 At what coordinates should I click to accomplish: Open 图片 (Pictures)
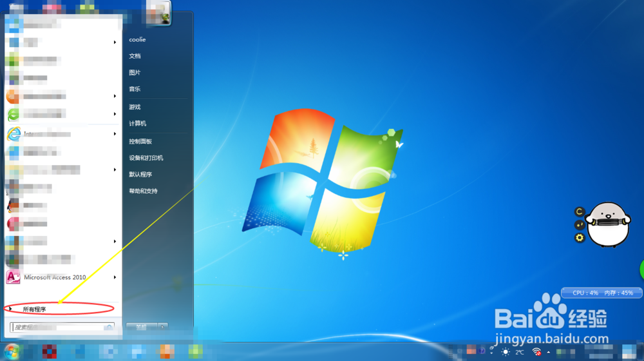pyautogui.click(x=135, y=72)
